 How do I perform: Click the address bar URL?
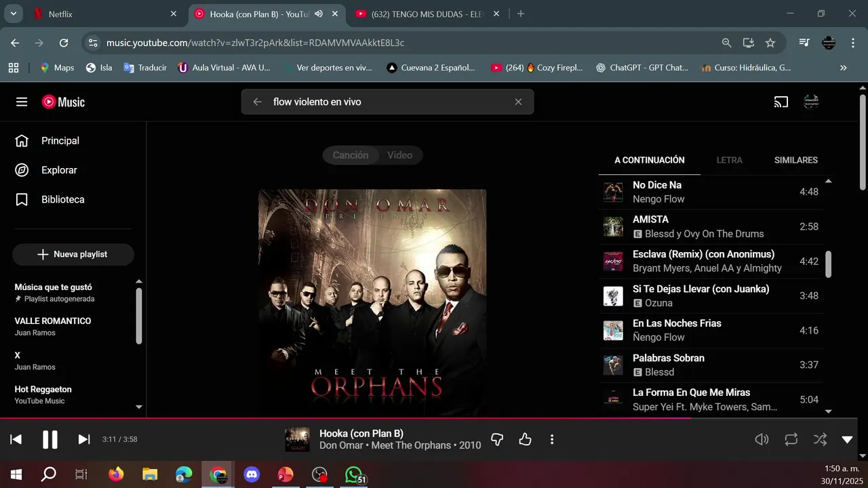[x=255, y=43]
